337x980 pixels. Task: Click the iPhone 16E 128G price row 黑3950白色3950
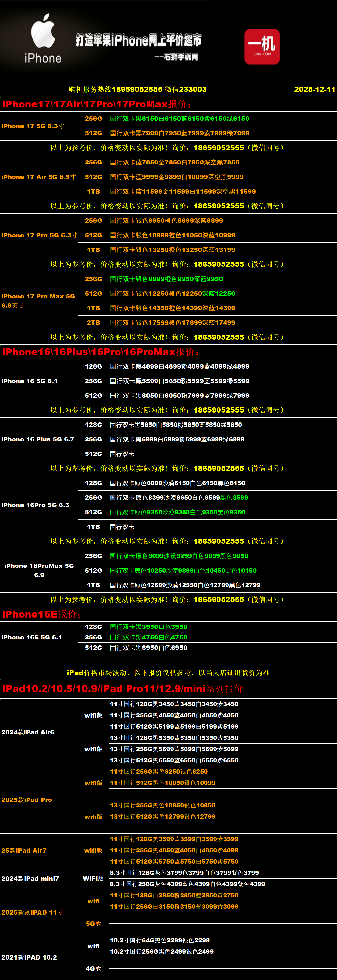(x=149, y=627)
